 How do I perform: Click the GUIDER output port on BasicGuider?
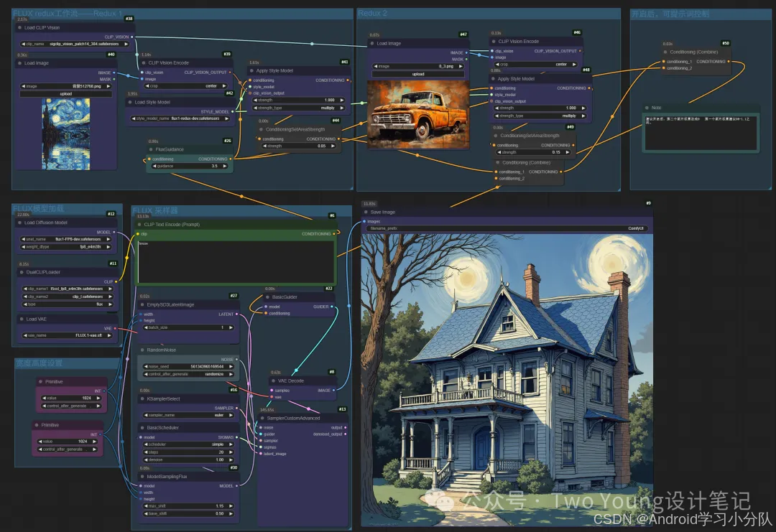click(332, 307)
